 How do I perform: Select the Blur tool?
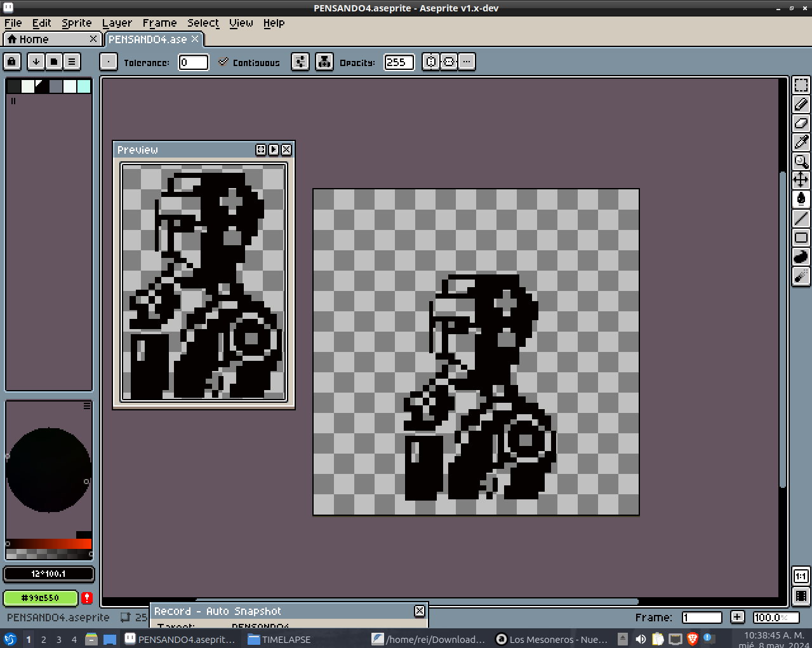click(x=801, y=276)
